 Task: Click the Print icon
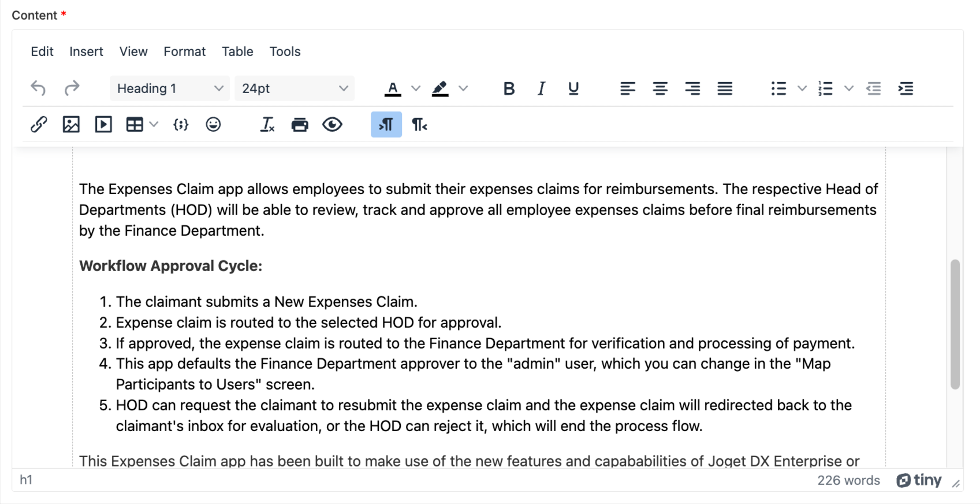(x=300, y=124)
